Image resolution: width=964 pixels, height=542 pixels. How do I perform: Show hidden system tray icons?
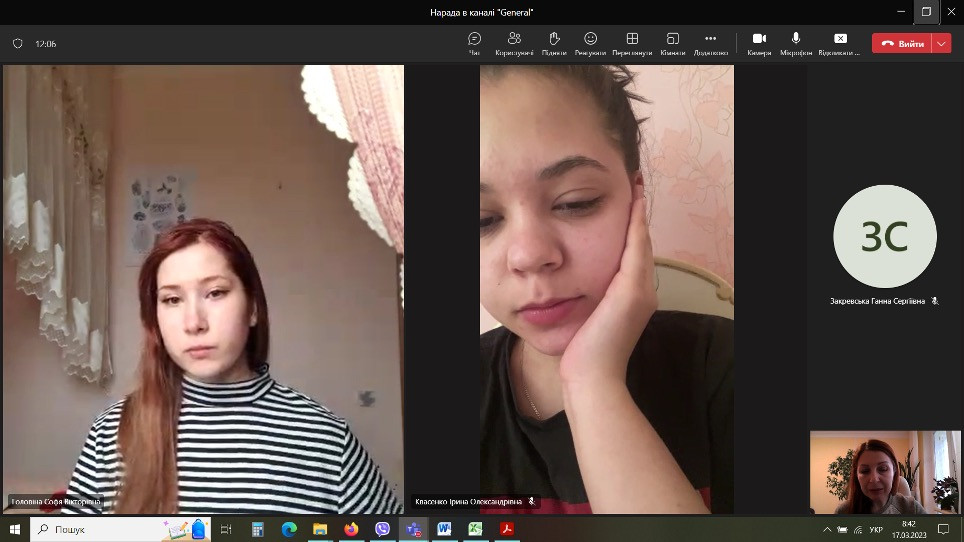coord(827,529)
